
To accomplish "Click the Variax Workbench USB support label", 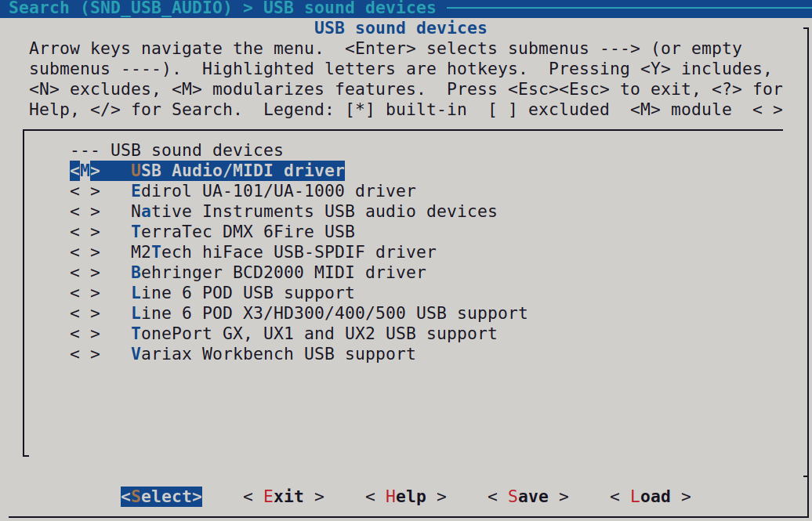I will click(273, 354).
